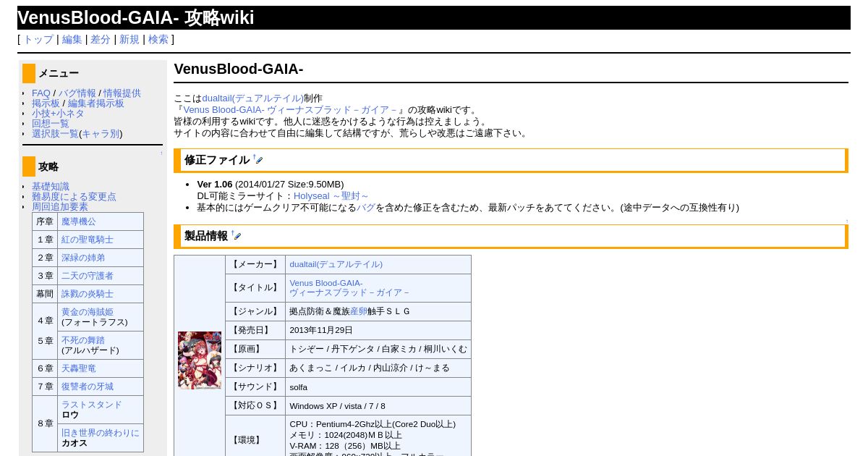Open the 新規 navigation link

tap(129, 40)
